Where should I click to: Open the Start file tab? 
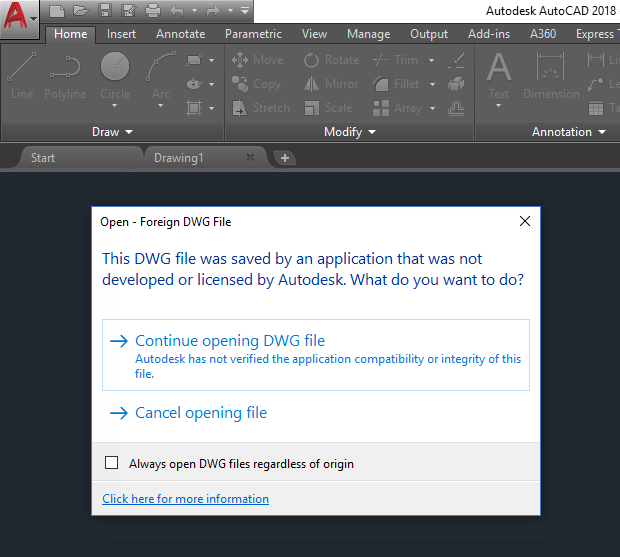pyautogui.click(x=79, y=158)
